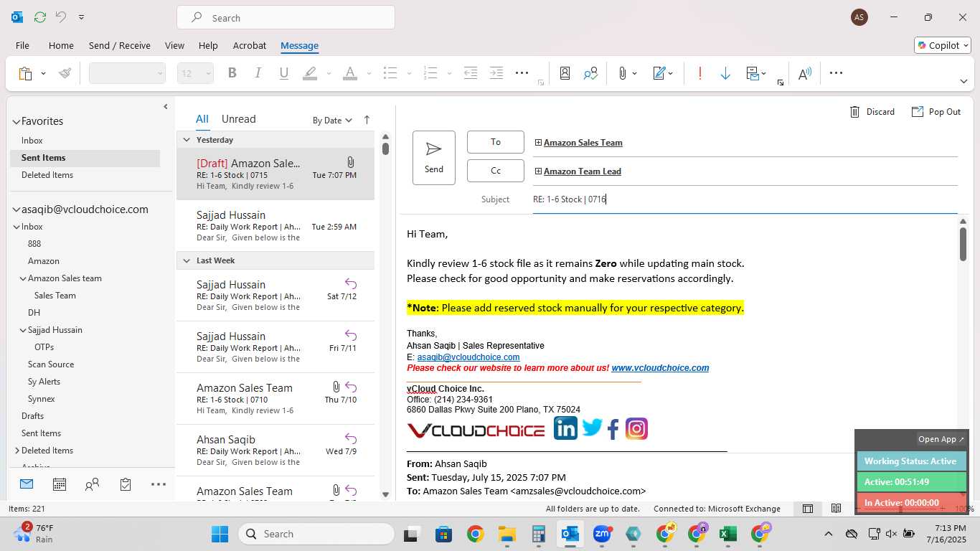
Task: Sort messages By Date dropdown
Action: pos(332,121)
